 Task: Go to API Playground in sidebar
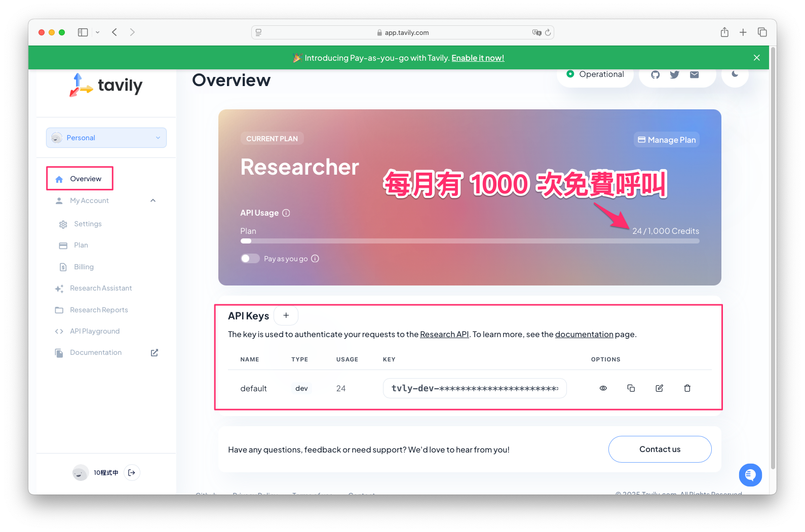click(x=95, y=331)
